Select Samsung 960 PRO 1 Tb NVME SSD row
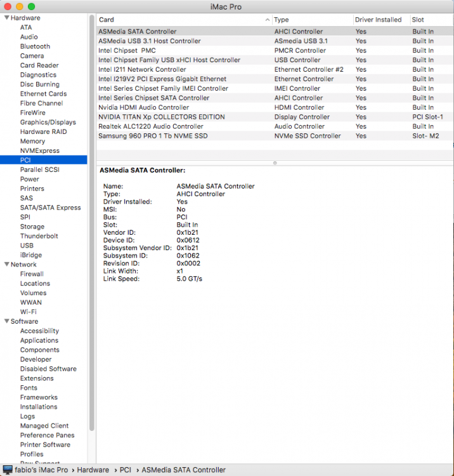 [x=275, y=136]
